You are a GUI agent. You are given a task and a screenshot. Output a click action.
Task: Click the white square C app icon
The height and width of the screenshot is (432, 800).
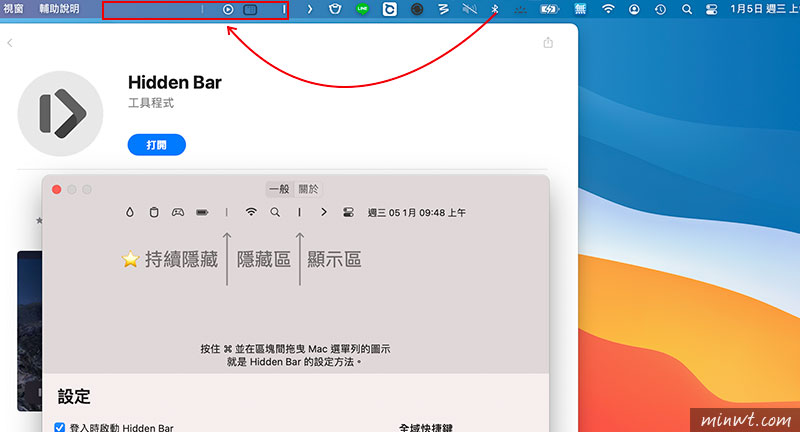coord(389,9)
